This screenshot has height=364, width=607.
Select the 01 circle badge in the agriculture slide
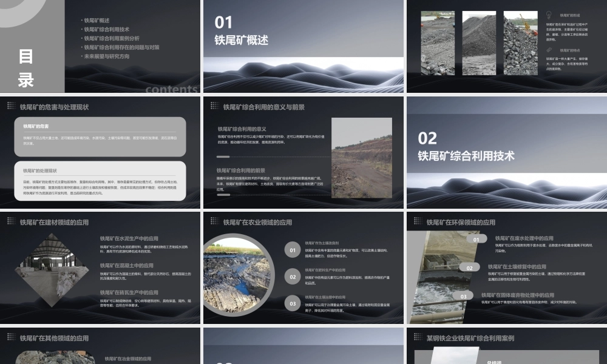click(293, 250)
